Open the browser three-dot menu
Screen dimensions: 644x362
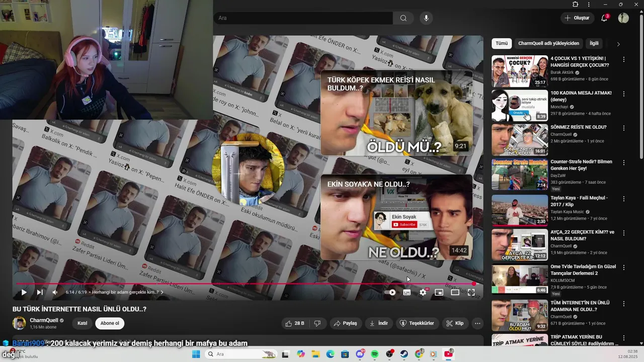point(589,5)
